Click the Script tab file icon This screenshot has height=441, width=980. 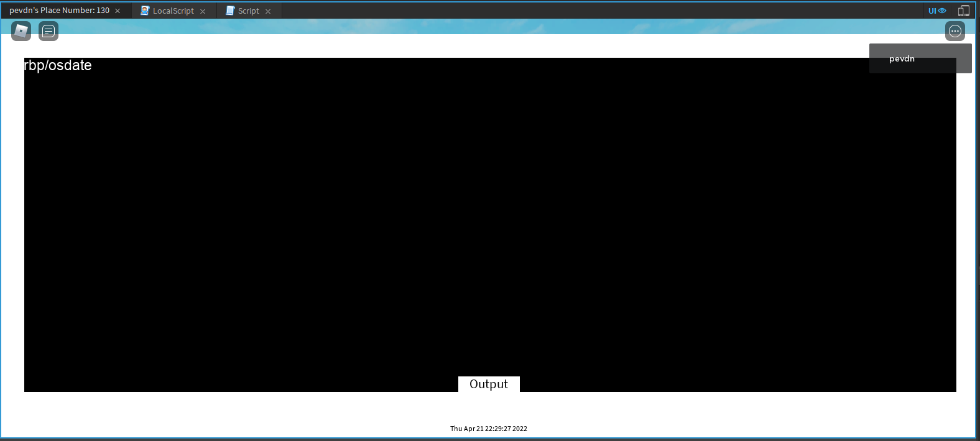click(x=230, y=11)
